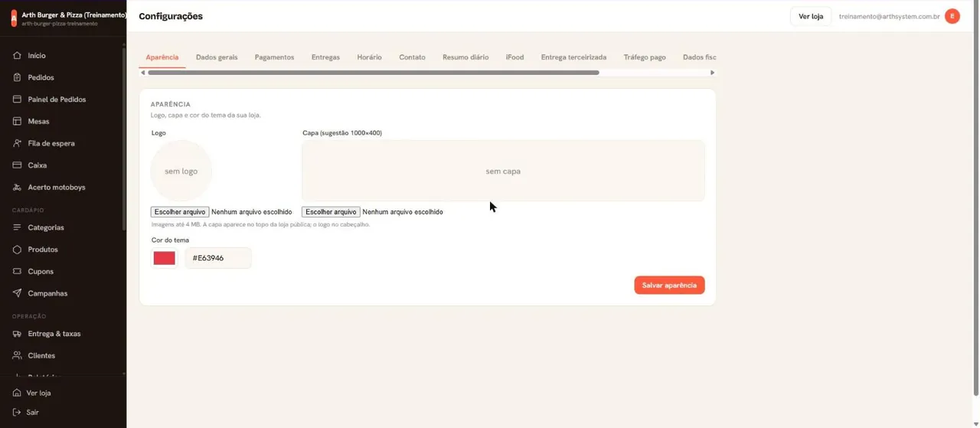
Task: Open the iFood tab
Action: tap(514, 57)
